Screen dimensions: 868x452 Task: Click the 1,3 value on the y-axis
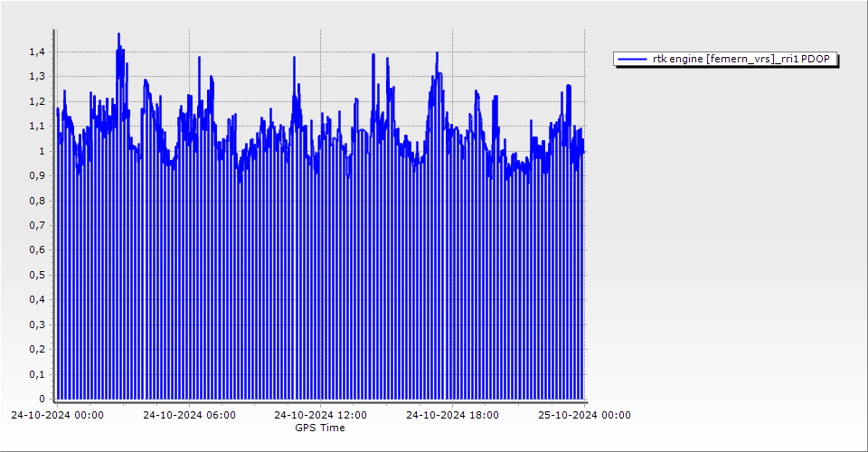pyautogui.click(x=35, y=77)
